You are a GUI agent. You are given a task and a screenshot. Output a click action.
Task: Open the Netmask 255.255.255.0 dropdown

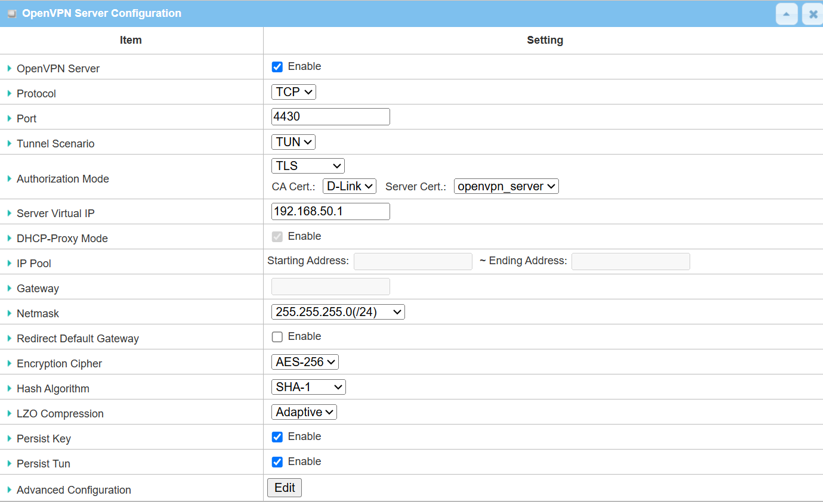click(338, 312)
